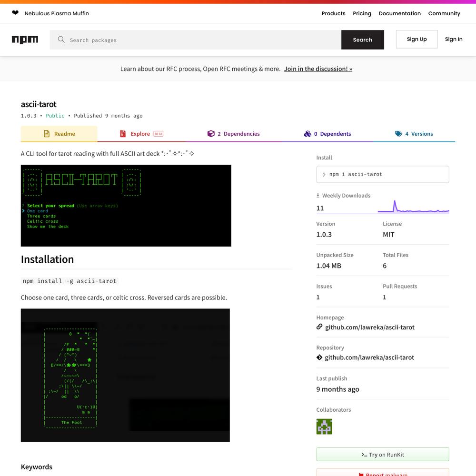The width and height of the screenshot is (476, 476).
Task: Click the black heart icon
Action: pyautogui.click(x=15, y=13)
